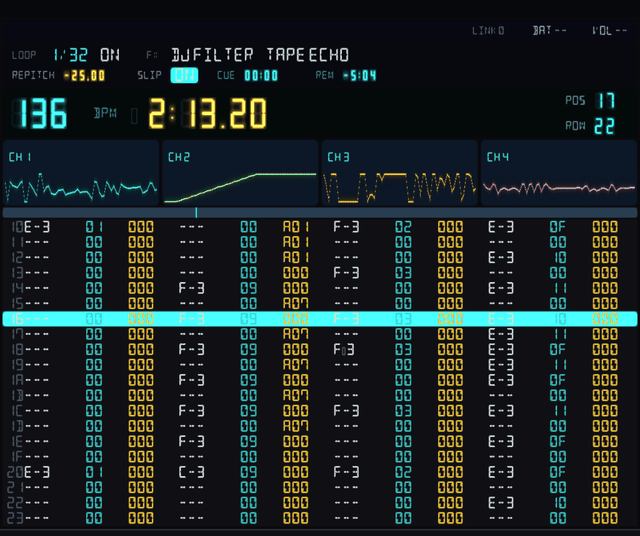Select F-3 note in row 20, channel 3
Viewport: 640px width, 536px height.
(x=346, y=472)
